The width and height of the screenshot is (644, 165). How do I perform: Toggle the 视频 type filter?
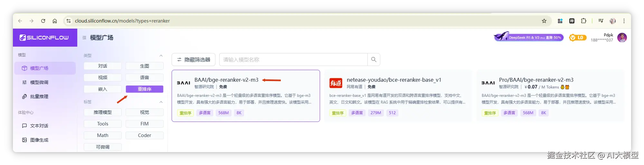click(x=103, y=78)
